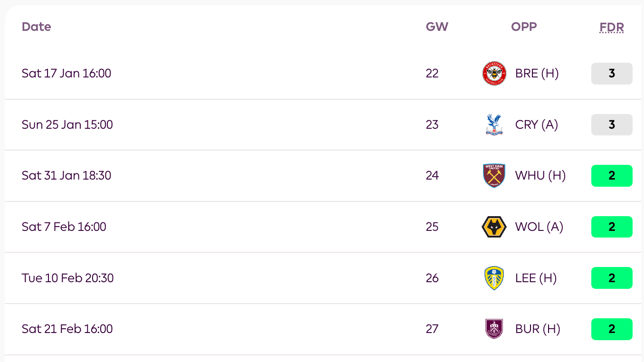Click the grey FDR 3 badge for Brentford
The height and width of the screenshot is (362, 644).
tap(612, 74)
